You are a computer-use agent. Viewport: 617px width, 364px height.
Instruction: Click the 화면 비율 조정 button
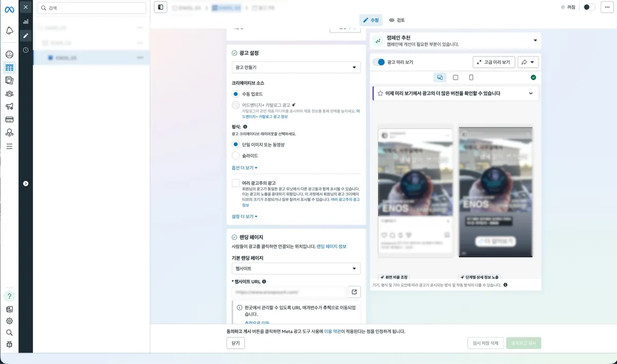pyautogui.click(x=393, y=277)
